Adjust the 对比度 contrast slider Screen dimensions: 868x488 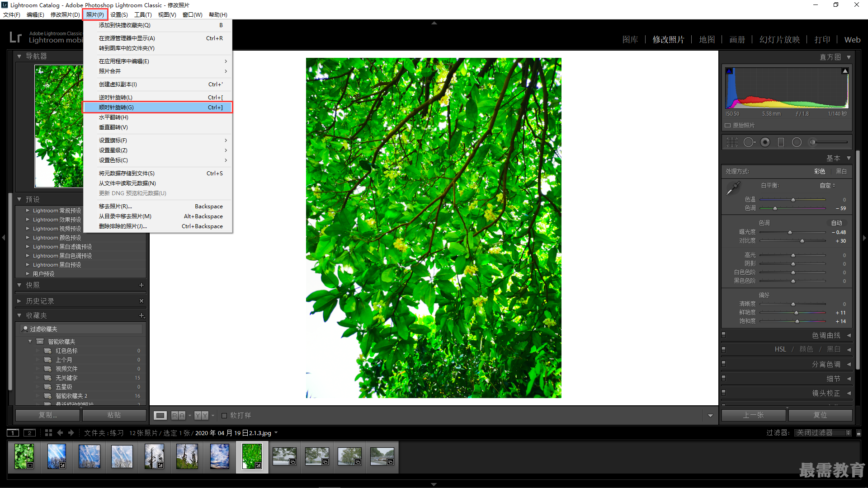[x=802, y=241]
